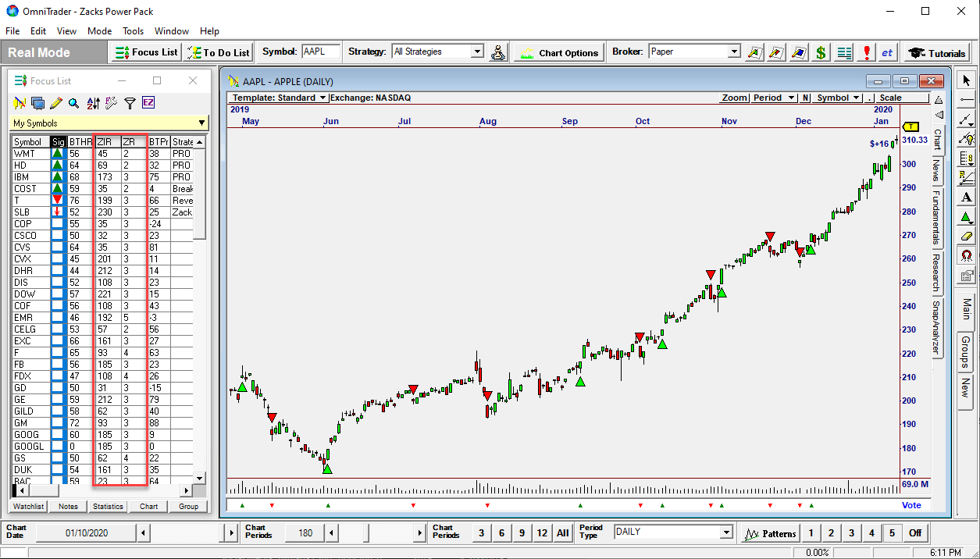980x559 pixels.
Task: Toggle pattern level 1 button
Action: (811, 533)
